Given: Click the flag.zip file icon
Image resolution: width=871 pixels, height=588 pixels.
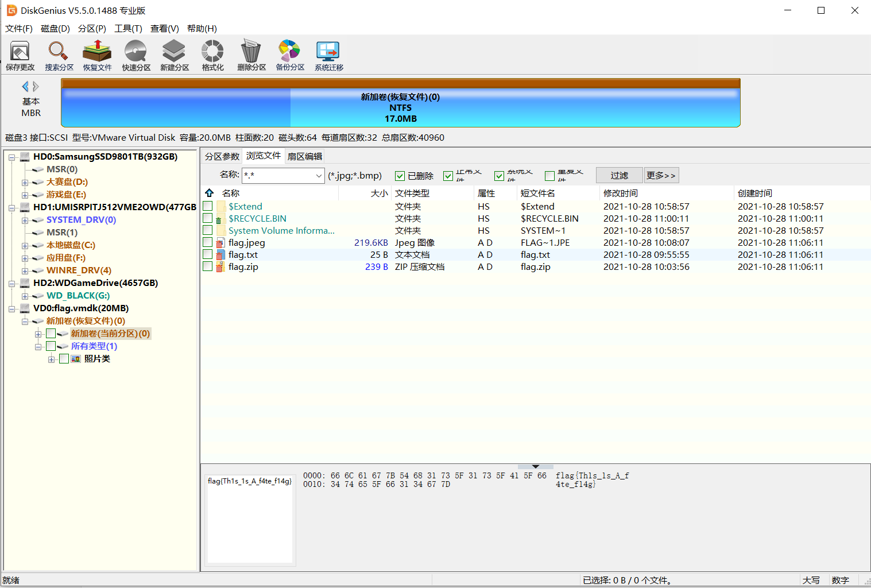Looking at the screenshot, I should [x=220, y=267].
